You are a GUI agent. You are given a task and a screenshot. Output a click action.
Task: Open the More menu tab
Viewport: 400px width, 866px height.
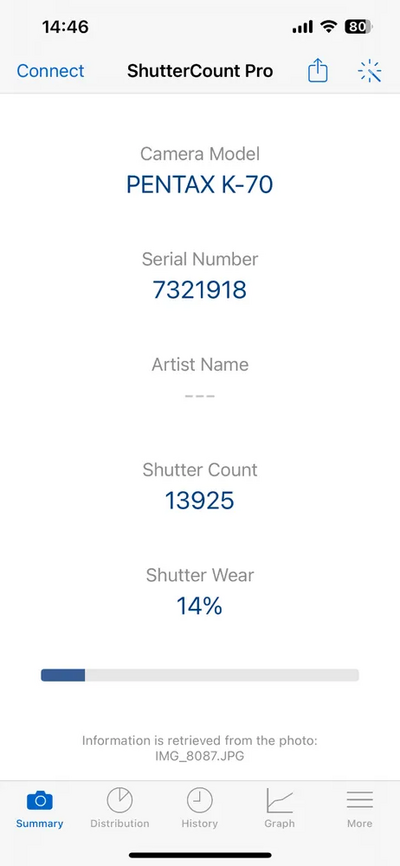click(360, 800)
